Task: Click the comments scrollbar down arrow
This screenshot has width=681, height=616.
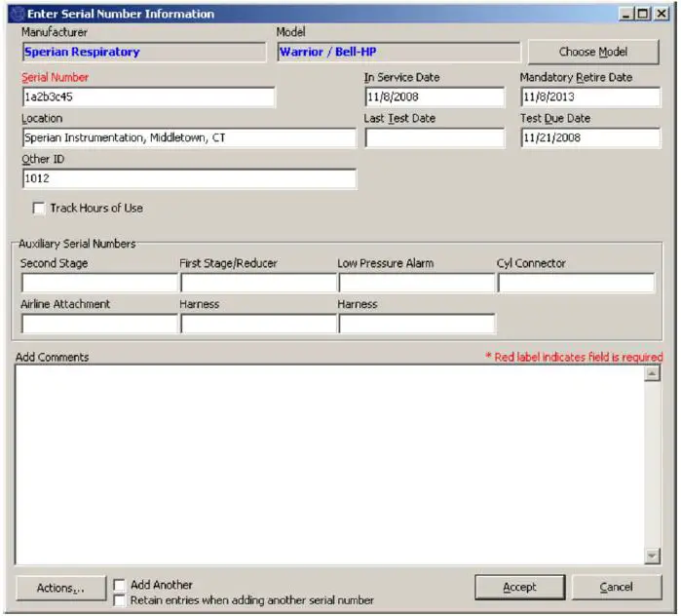Action: (653, 556)
